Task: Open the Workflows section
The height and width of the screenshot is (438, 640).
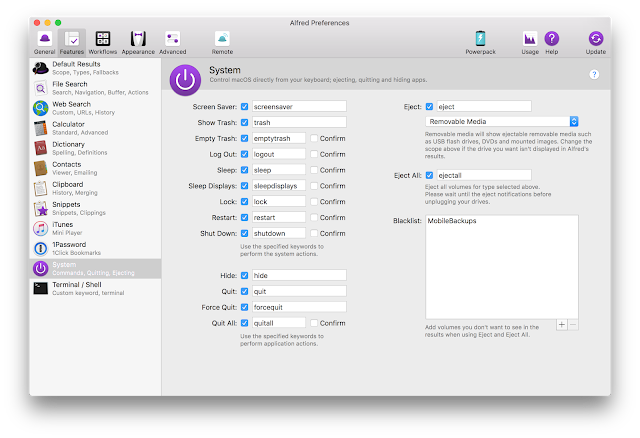Action: pyautogui.click(x=103, y=42)
